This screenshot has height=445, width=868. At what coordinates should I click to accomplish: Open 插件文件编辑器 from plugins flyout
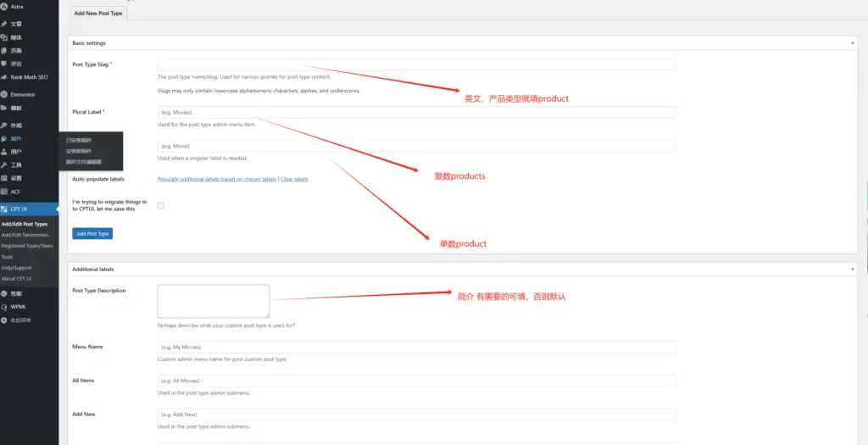[84, 162]
